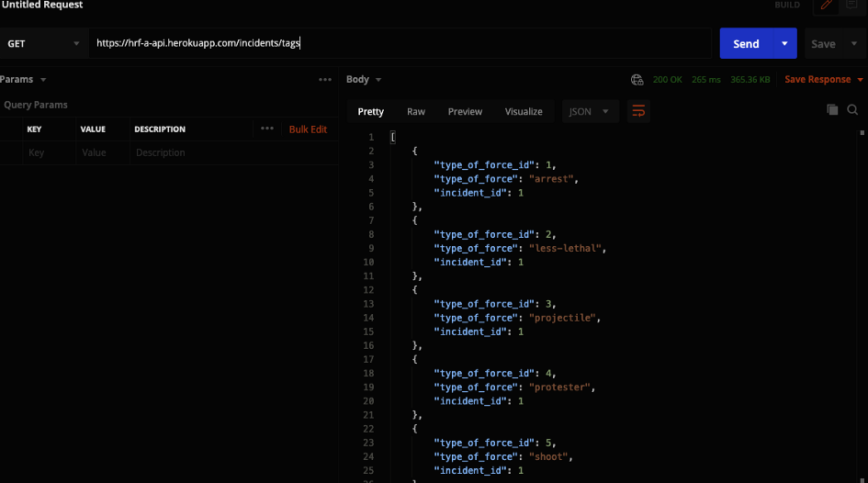
Task: Click the "shoot" value on line 24
Action: (548, 456)
